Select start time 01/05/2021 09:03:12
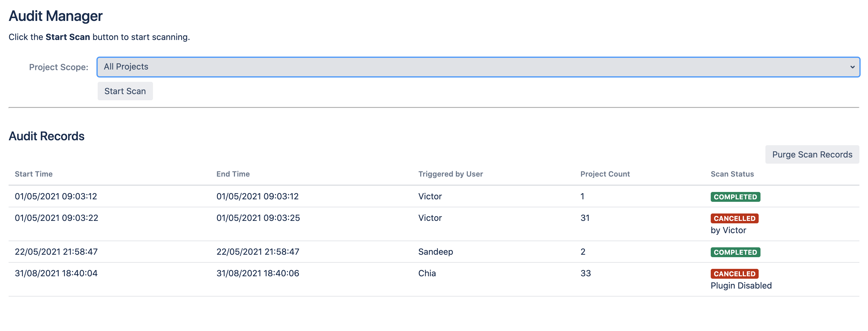868x331 pixels. pyautogui.click(x=56, y=196)
